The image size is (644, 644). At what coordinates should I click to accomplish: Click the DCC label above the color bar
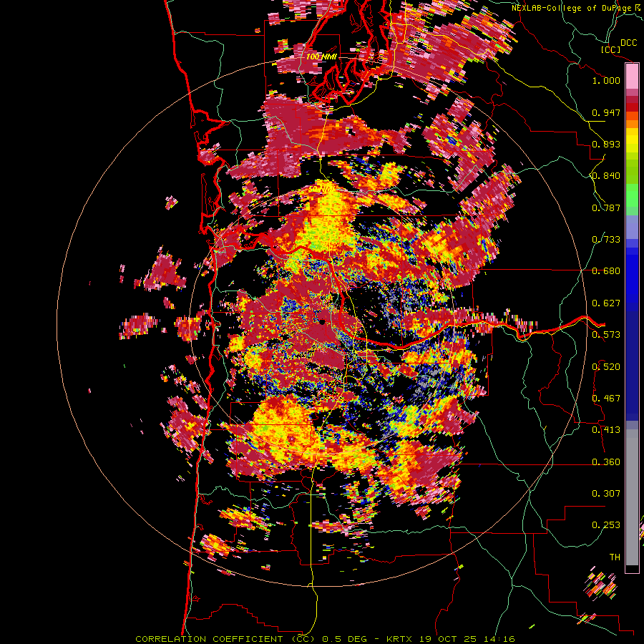point(628,43)
